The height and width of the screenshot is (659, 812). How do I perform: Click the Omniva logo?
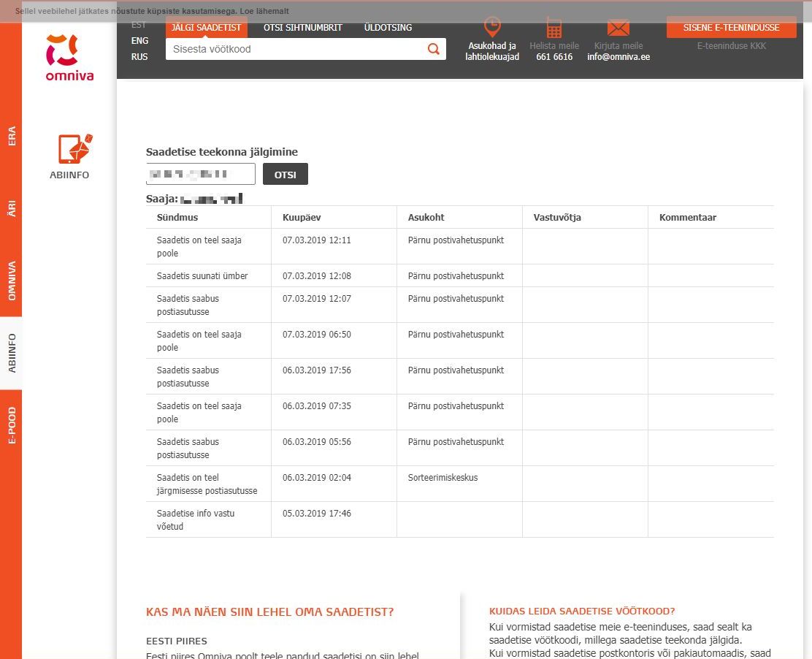click(x=69, y=57)
